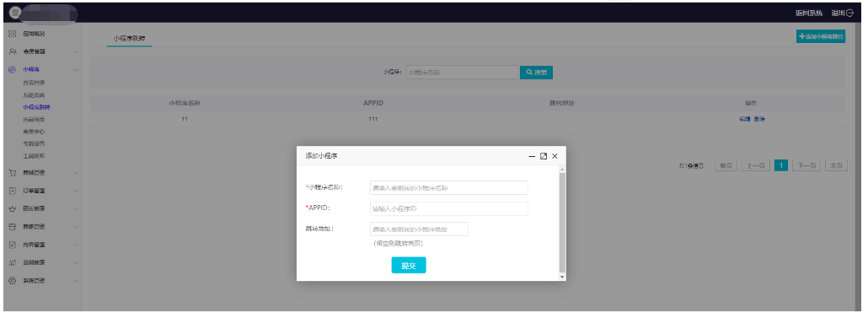
Task: Focus the 跳转地址 field in dialog
Action: tap(419, 229)
